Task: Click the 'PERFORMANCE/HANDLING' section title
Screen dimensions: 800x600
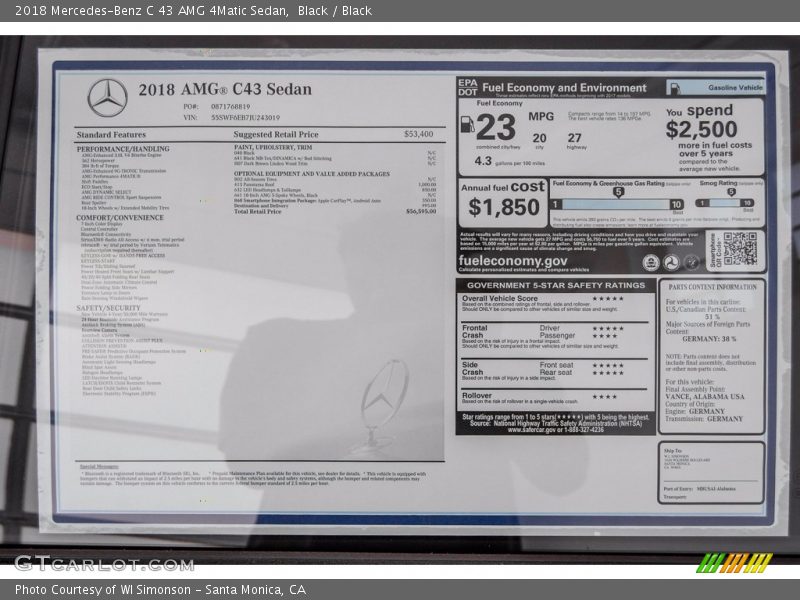Action: (123, 149)
